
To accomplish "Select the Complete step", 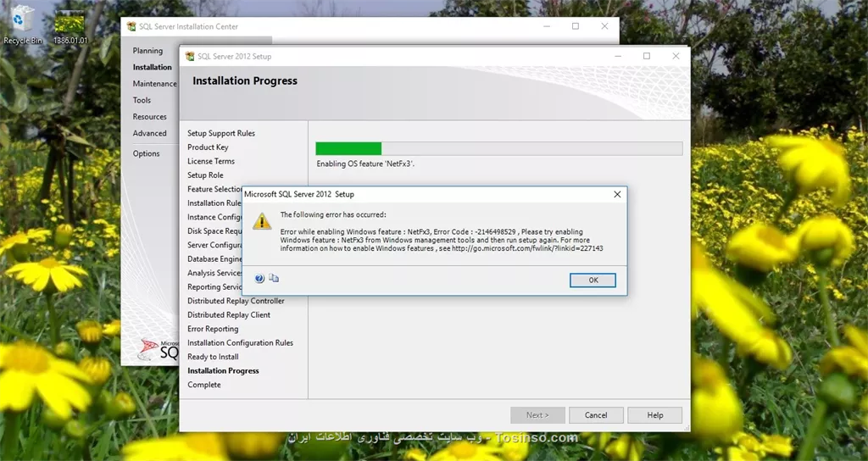I will (203, 385).
